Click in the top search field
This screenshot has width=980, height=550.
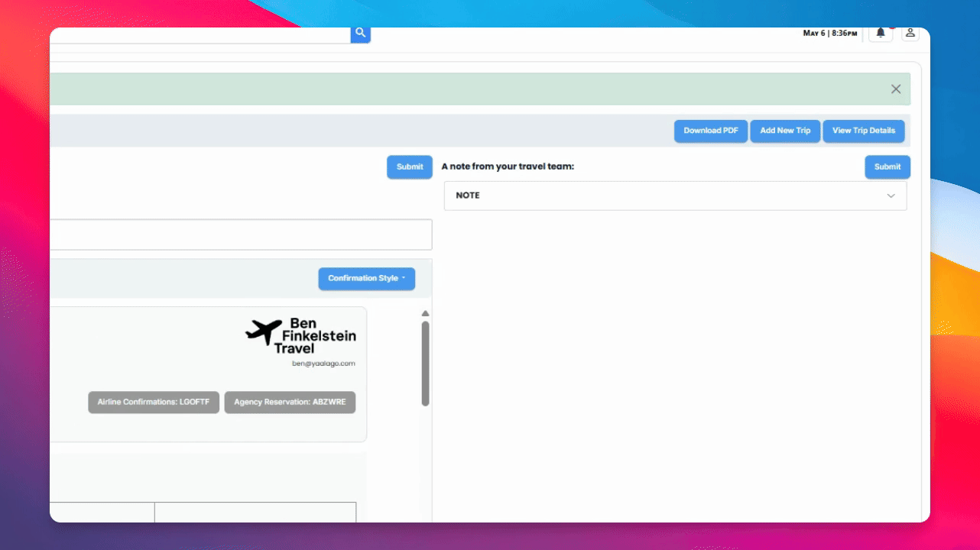click(x=200, y=34)
